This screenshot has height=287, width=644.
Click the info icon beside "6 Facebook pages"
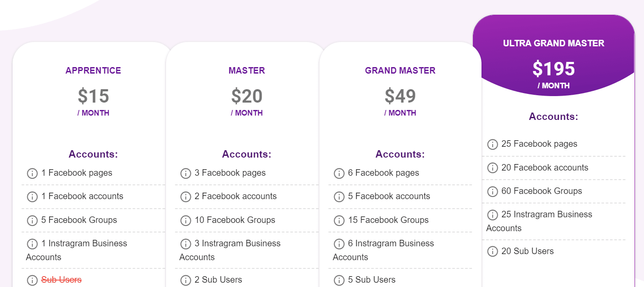pyautogui.click(x=339, y=173)
